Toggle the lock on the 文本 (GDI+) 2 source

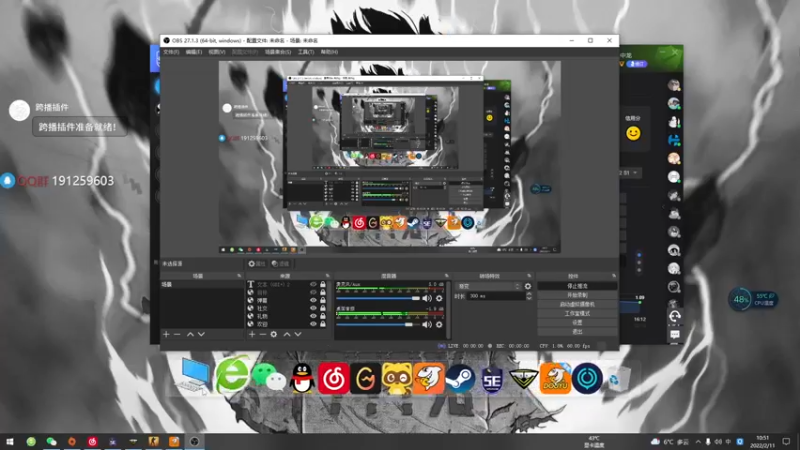click(322, 285)
